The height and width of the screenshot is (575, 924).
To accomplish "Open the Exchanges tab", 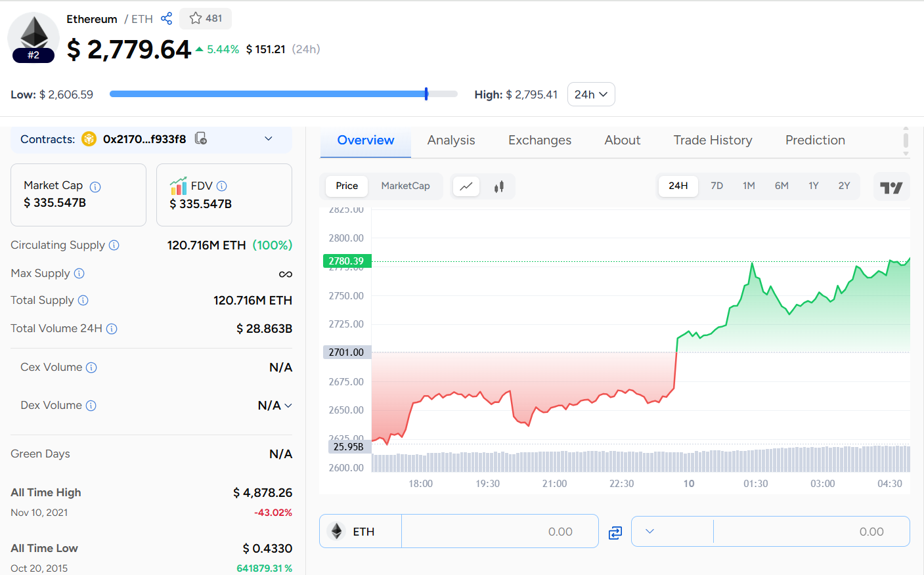I will coord(540,140).
